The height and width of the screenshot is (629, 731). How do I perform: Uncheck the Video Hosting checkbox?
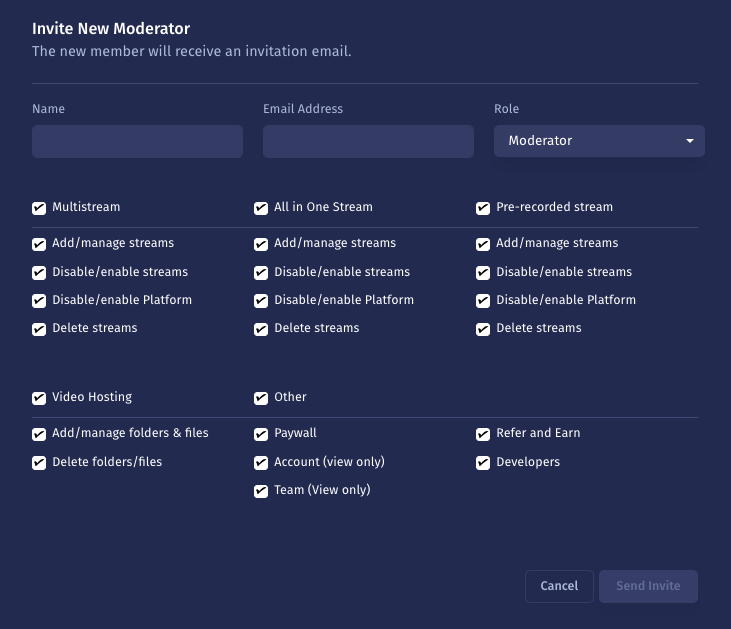coord(40,398)
